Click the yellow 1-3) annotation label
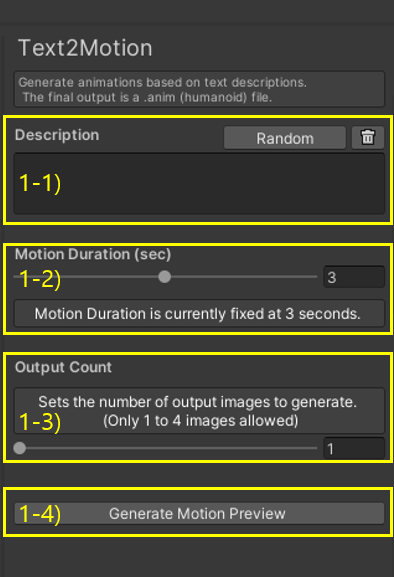Image resolution: width=394 pixels, height=577 pixels. (x=40, y=422)
